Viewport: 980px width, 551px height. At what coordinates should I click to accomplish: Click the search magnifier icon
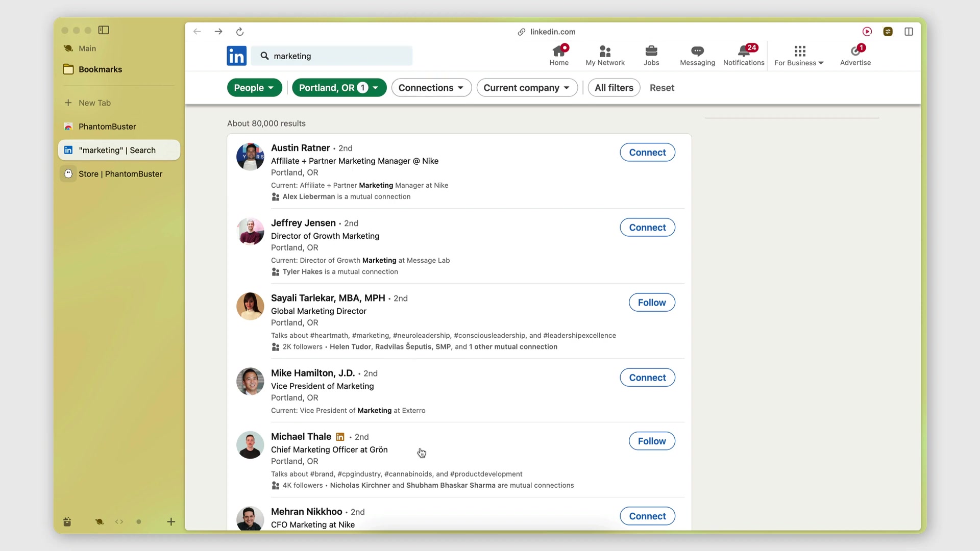click(x=264, y=56)
